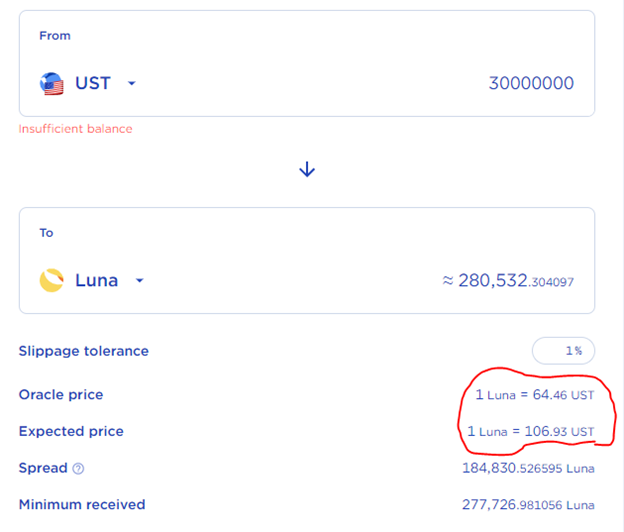Click the To label
This screenshot has width=624, height=532.
coord(46,233)
